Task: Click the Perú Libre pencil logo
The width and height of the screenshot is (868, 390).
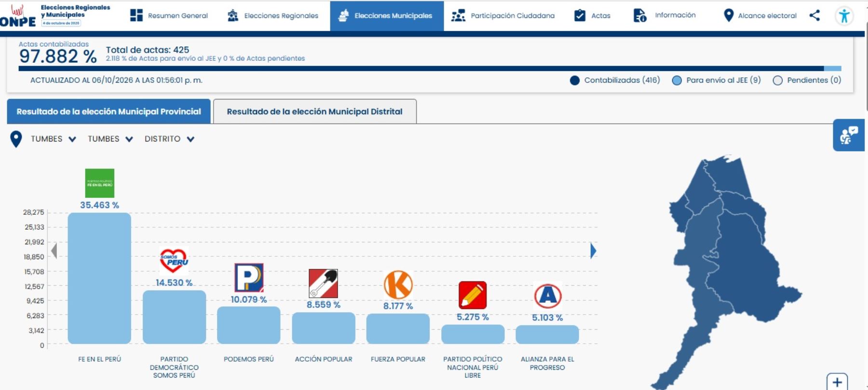Action: coord(473,295)
